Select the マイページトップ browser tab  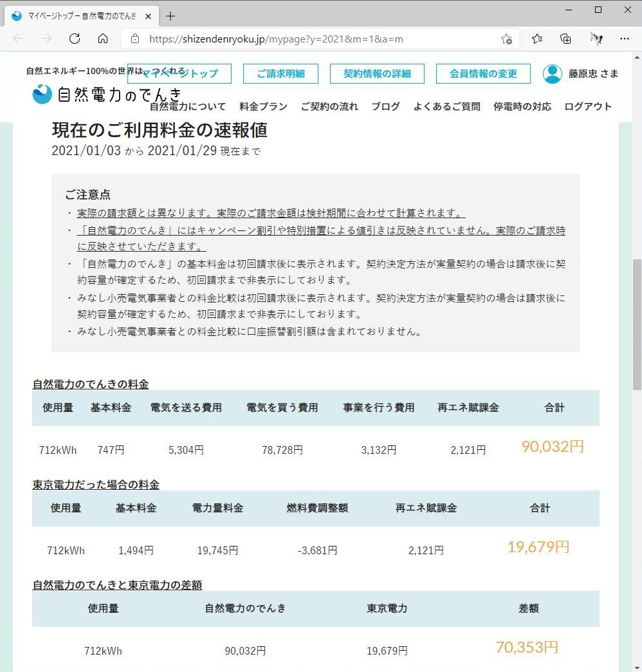click(x=81, y=16)
